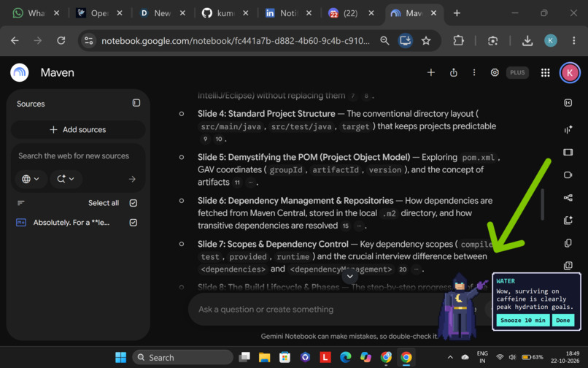
Task: Expand the web source type globe dropdown
Action: point(31,179)
